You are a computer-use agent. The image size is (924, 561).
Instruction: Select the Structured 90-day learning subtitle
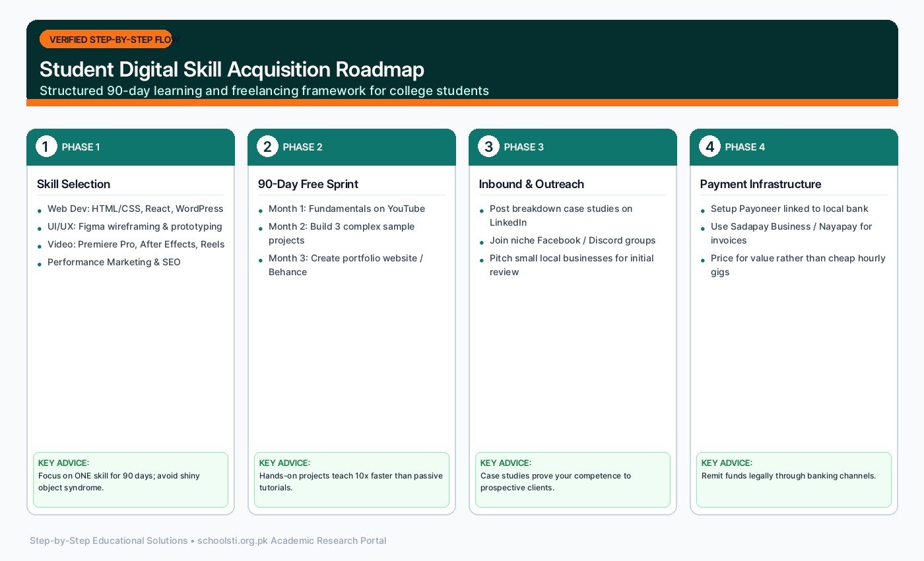(x=264, y=90)
